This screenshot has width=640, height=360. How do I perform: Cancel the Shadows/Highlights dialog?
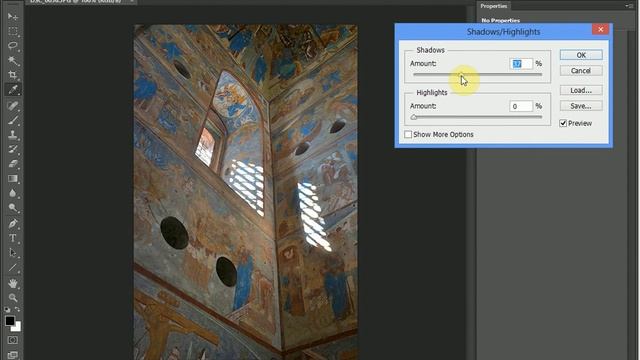[581, 71]
